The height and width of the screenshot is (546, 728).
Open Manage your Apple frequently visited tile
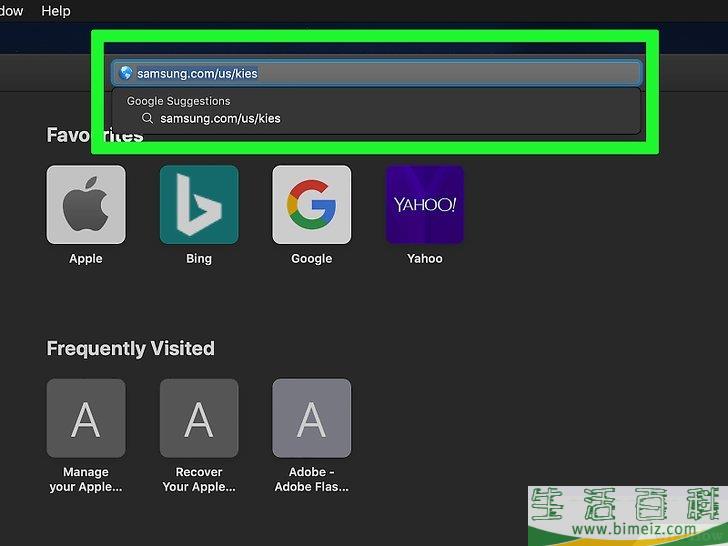pyautogui.click(x=86, y=418)
